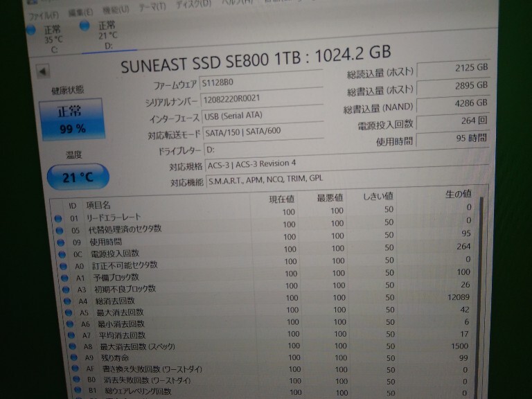
Task: Click status dot for A1 予備ブロック数
Action: (64, 278)
